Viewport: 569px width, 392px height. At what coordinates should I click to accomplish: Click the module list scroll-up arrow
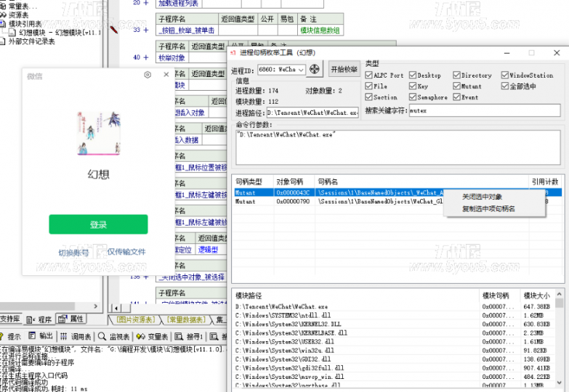560,294
